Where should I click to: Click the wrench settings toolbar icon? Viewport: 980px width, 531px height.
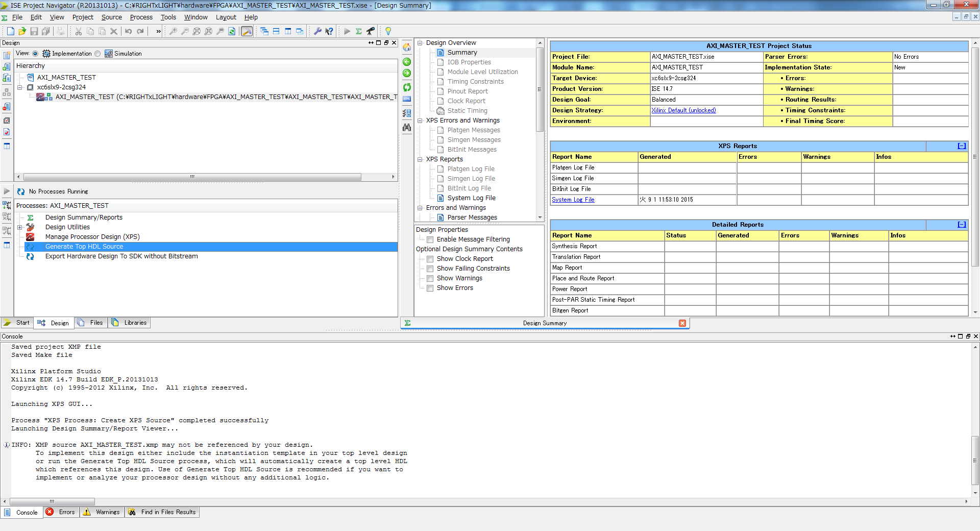click(x=317, y=31)
